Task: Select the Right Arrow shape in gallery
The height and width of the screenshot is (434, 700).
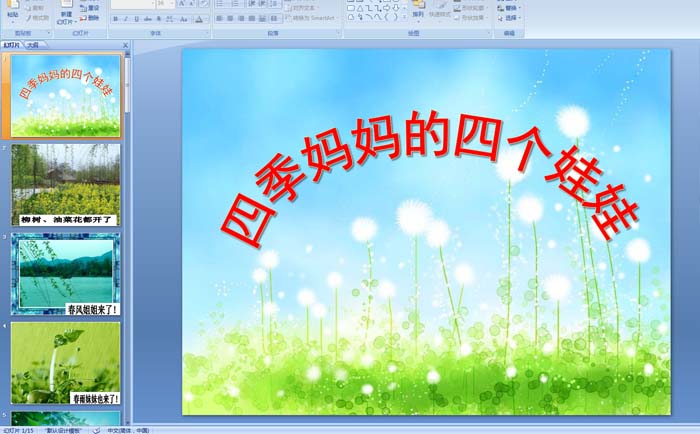Action: pyautogui.click(x=387, y=8)
